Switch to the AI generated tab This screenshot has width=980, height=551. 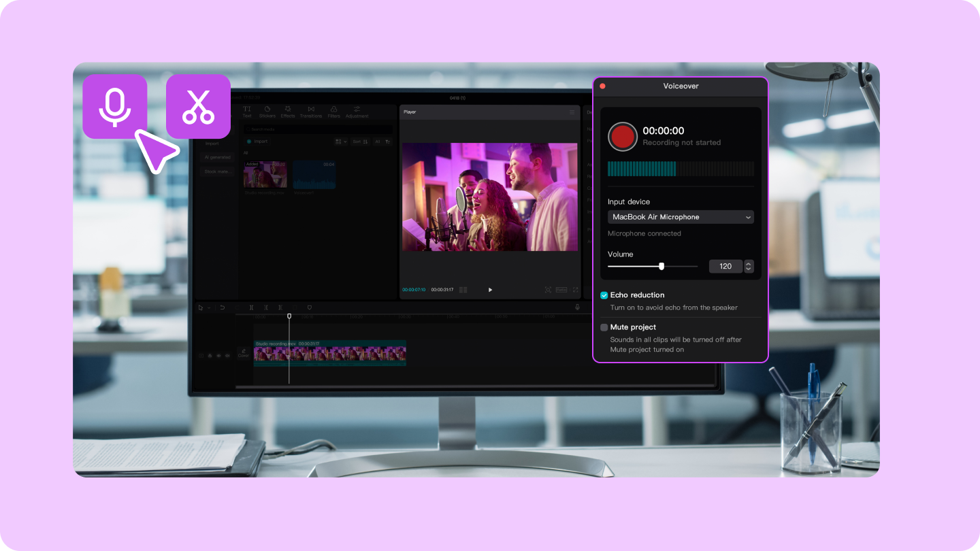pyautogui.click(x=217, y=157)
